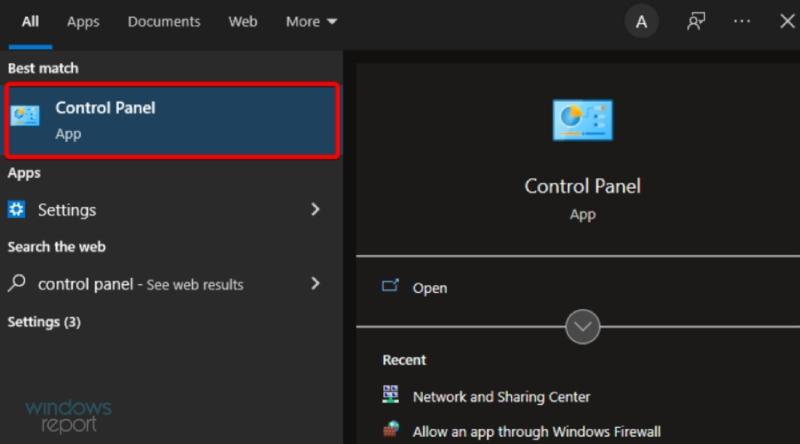Select the Web tab
The width and height of the screenshot is (800, 444).
tap(243, 21)
